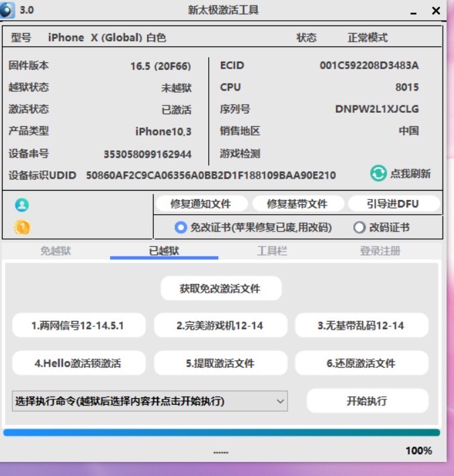Screen dimensions: 454x476
Task: Click status value 正常模式
Action: pyautogui.click(x=367, y=38)
